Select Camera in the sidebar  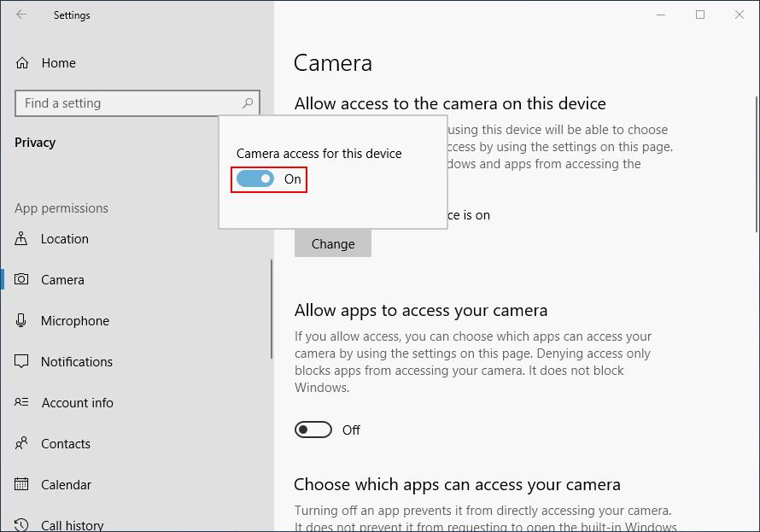[x=62, y=279]
